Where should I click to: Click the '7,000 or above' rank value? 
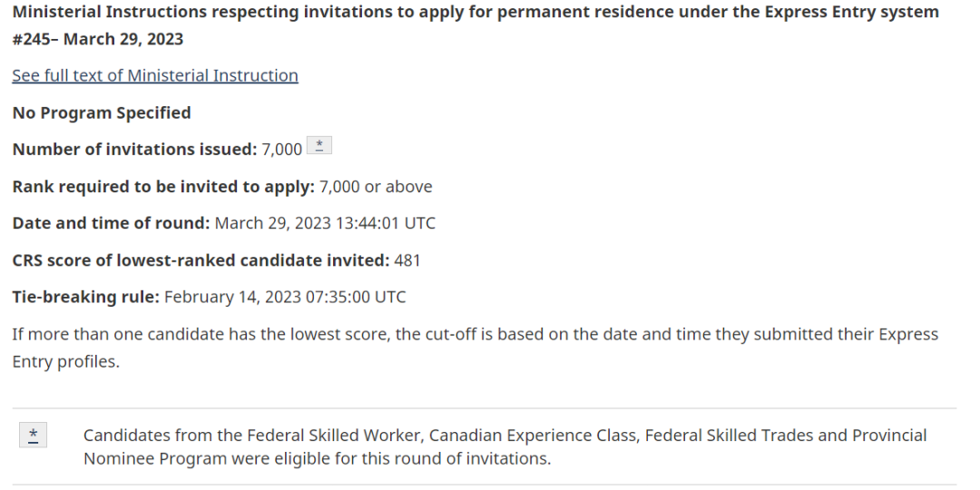[376, 187]
